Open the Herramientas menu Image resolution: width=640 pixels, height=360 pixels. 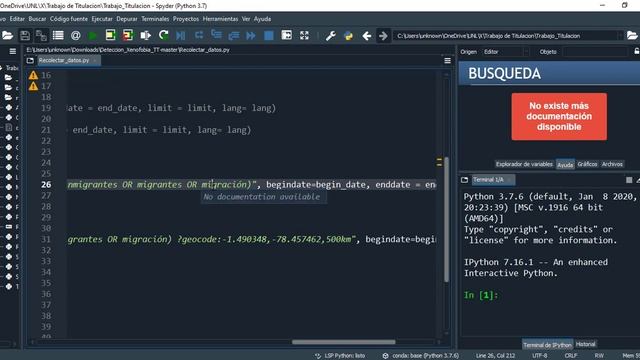(x=220, y=19)
